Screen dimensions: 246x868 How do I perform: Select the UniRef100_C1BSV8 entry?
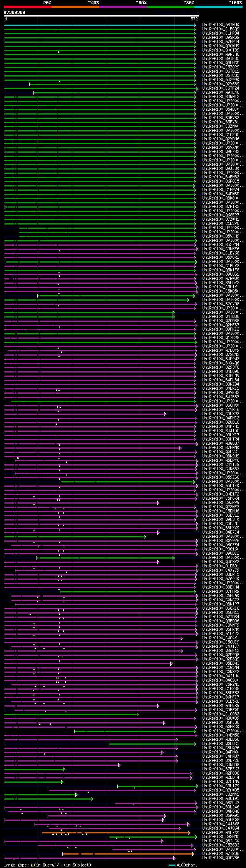click(x=221, y=224)
